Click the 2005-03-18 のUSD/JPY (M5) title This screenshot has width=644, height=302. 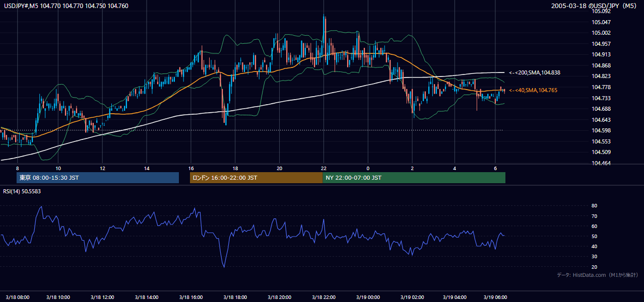pyautogui.click(x=594, y=6)
